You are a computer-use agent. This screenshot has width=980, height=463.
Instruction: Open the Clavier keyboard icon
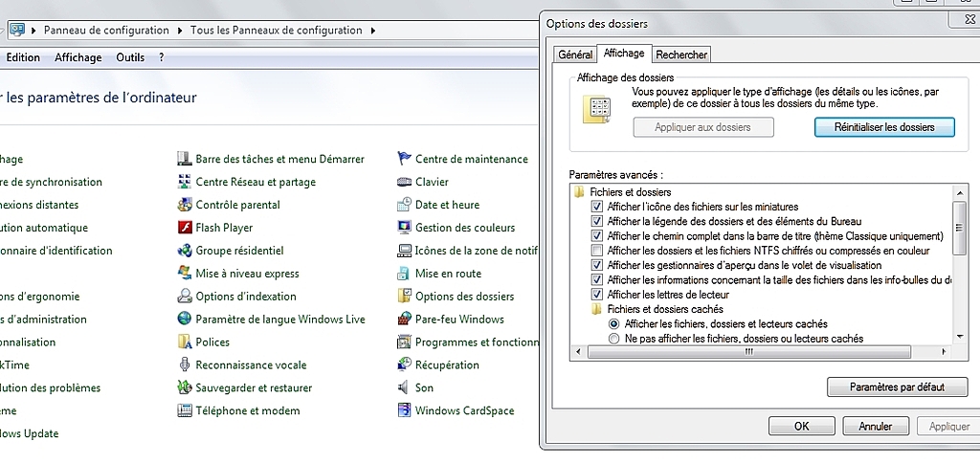click(x=405, y=182)
